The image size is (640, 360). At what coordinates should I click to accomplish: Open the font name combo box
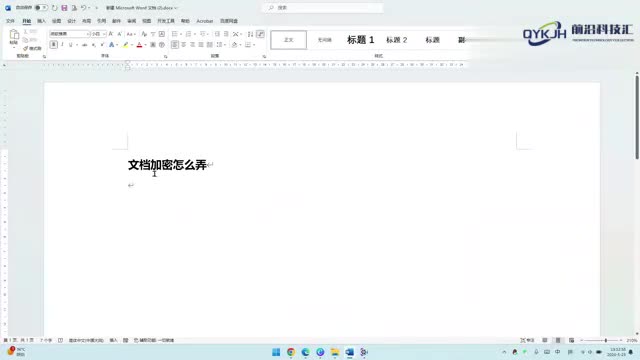point(69,34)
